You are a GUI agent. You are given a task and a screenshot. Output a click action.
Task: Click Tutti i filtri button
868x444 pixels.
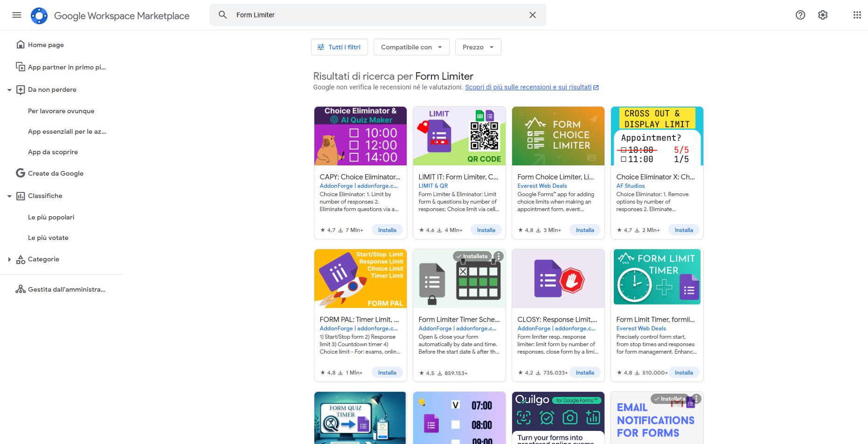(x=339, y=47)
